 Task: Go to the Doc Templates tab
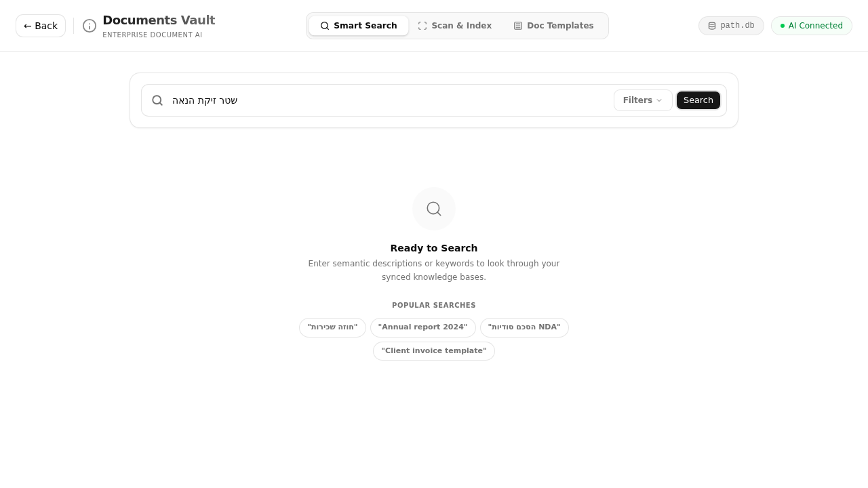click(553, 26)
